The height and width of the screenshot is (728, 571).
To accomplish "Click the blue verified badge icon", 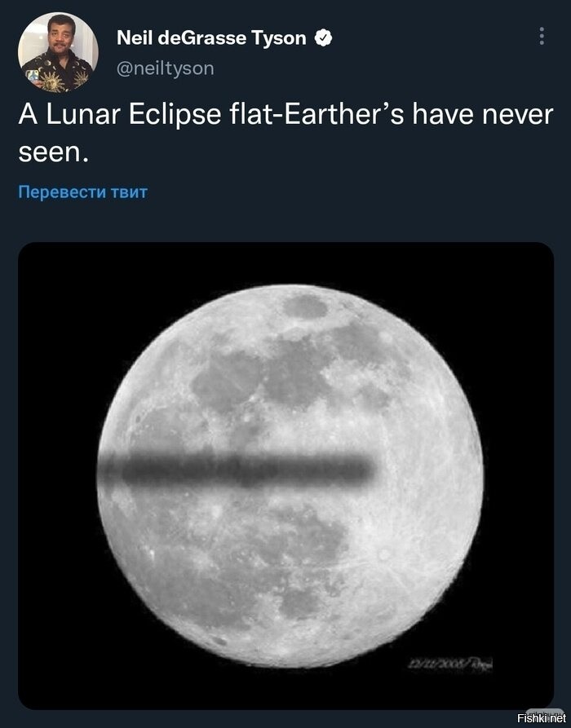I will (x=323, y=38).
